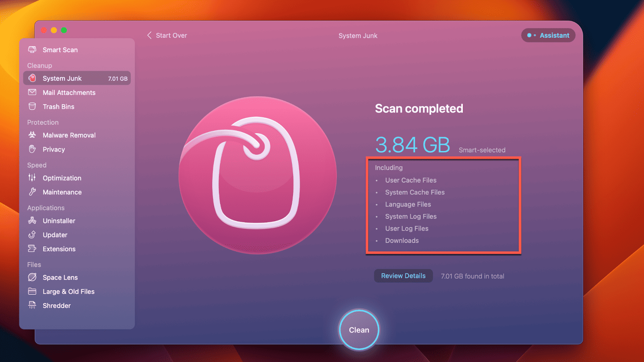
Task: Click the Malware Removal biohazard icon
Action: [x=32, y=135]
